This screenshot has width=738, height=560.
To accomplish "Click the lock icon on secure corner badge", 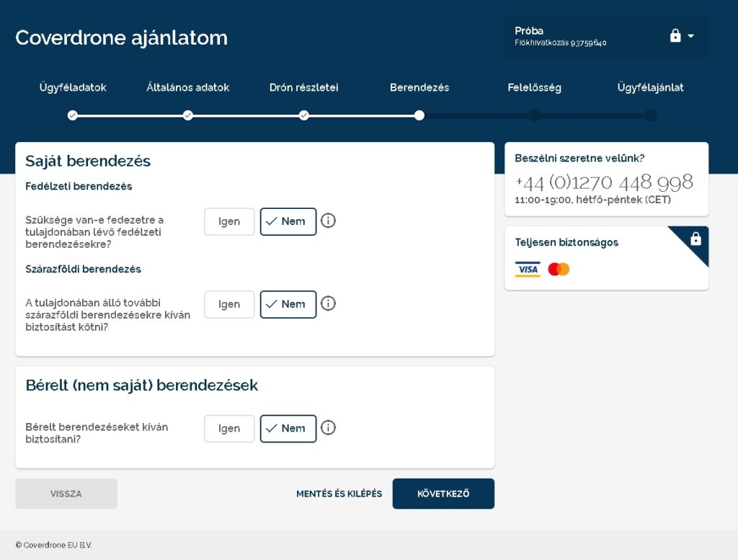I will pyautogui.click(x=695, y=239).
